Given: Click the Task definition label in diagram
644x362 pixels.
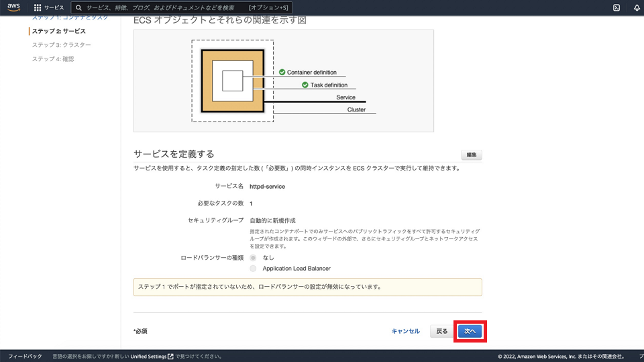Looking at the screenshot, I should [x=329, y=85].
